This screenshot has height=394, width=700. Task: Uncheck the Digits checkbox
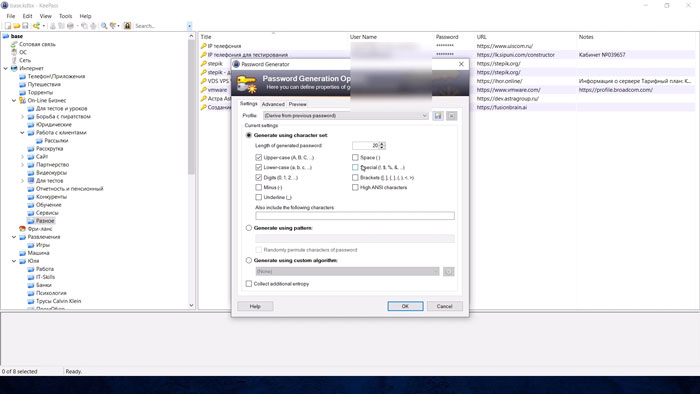pyautogui.click(x=258, y=178)
